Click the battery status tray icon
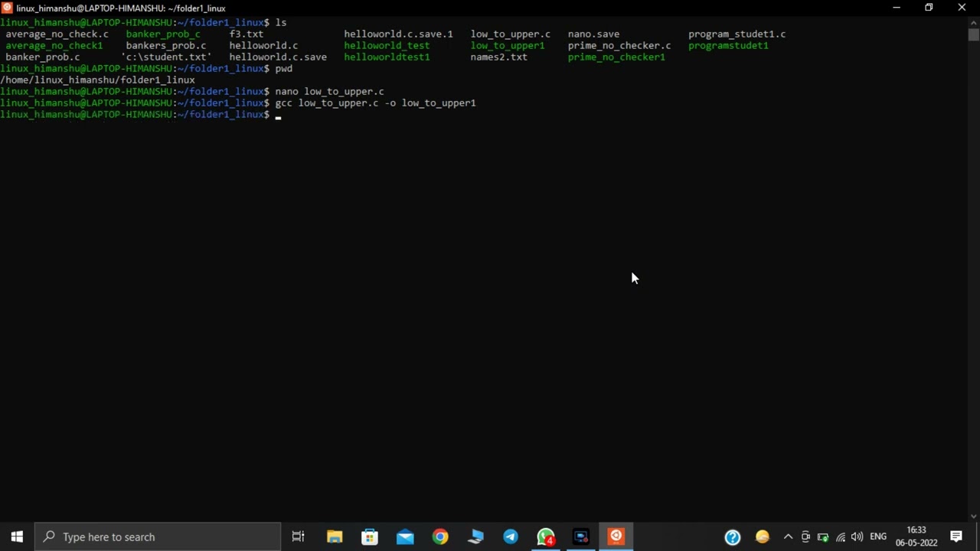Image resolution: width=980 pixels, height=551 pixels. [823, 537]
